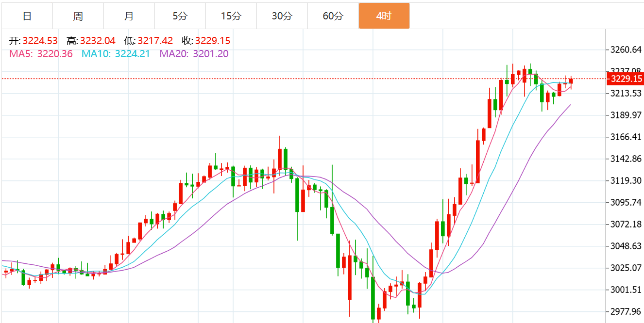Click the red 3229.15 current price tag

(626, 79)
